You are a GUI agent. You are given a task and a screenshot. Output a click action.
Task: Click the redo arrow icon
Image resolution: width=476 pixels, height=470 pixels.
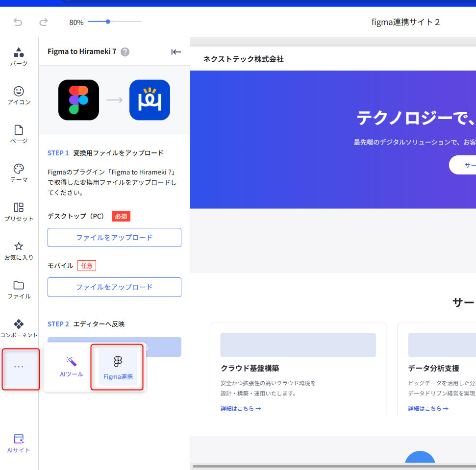click(x=44, y=22)
